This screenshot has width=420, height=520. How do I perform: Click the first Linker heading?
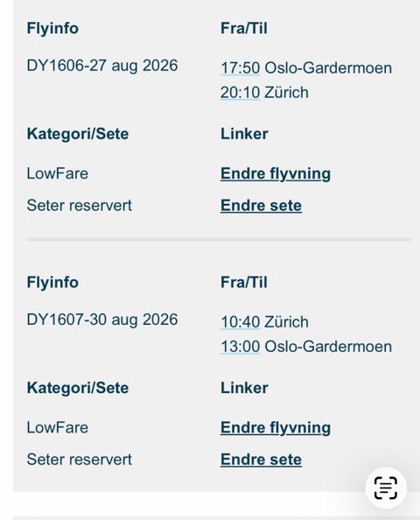click(244, 134)
